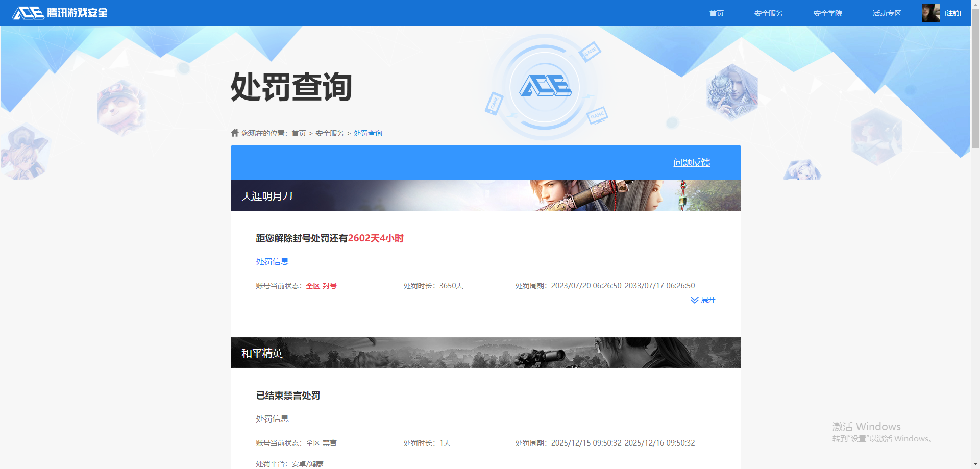This screenshot has width=980, height=469.
Task: Open the 首页 navigation item
Action: pyautogui.click(x=717, y=13)
